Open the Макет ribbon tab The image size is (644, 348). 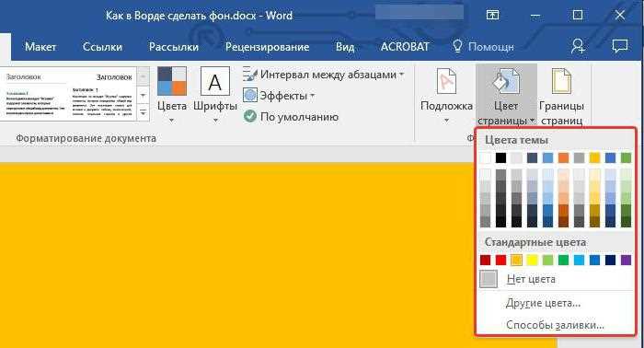[40, 47]
